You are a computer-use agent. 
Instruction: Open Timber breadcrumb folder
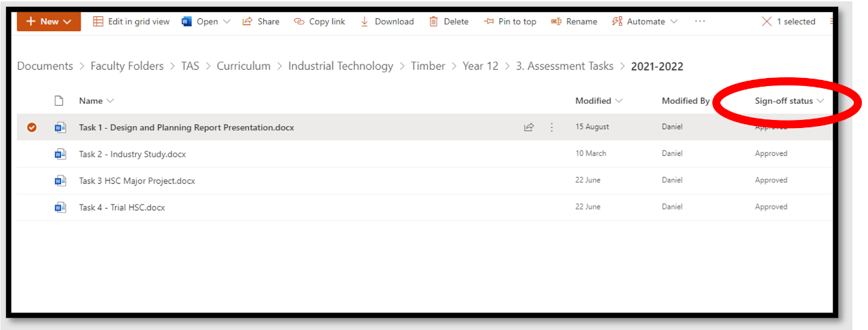(428, 66)
